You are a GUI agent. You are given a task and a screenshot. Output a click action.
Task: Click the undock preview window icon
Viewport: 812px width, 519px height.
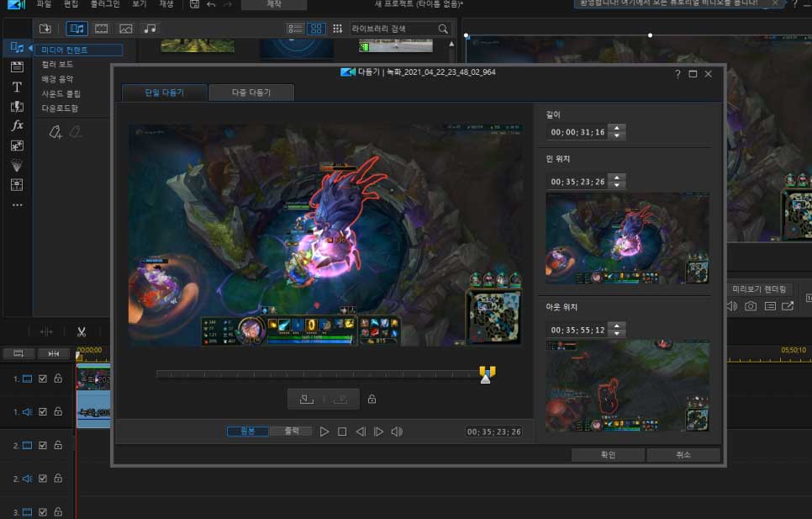[788, 306]
